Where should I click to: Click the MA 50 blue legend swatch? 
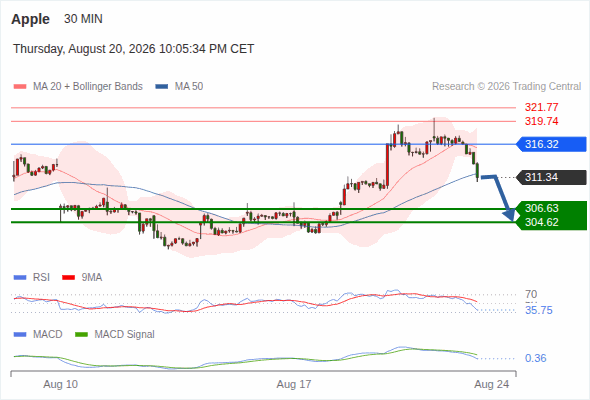point(161,87)
